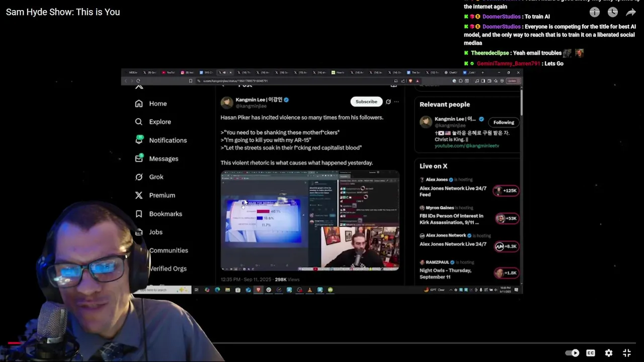Click the Following button for Kangmin Lee
This screenshot has height=362, width=644.
[x=504, y=122]
